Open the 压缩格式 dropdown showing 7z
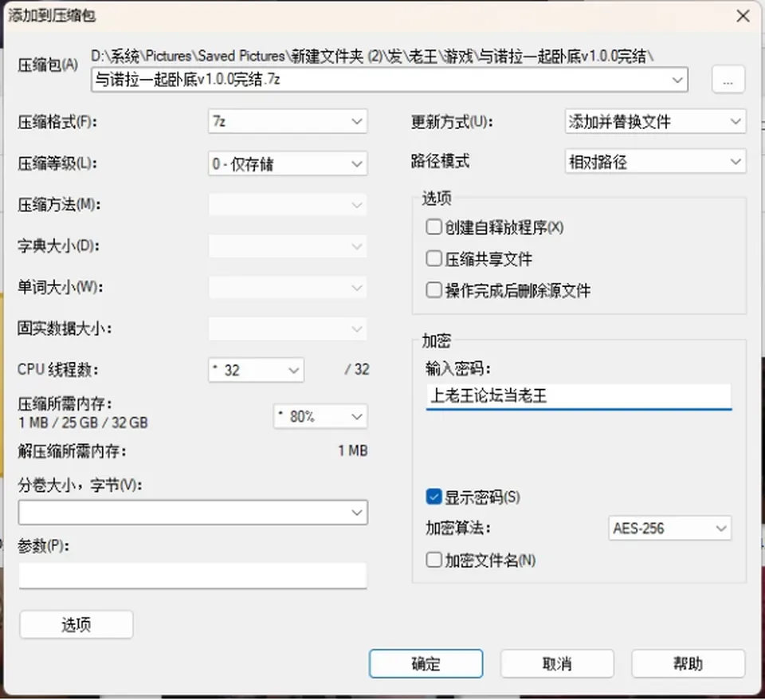 pyautogui.click(x=288, y=121)
